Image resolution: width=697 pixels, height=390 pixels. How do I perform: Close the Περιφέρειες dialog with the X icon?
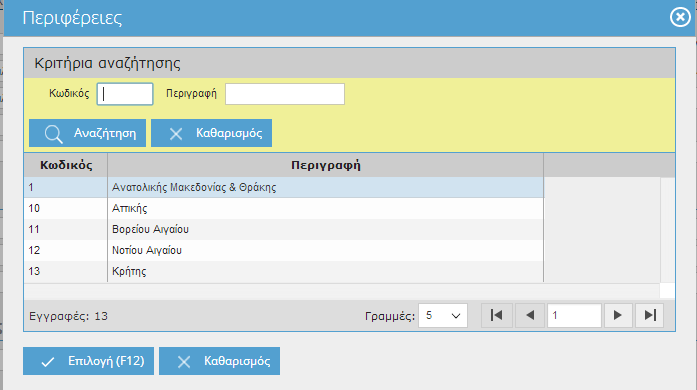(680, 17)
